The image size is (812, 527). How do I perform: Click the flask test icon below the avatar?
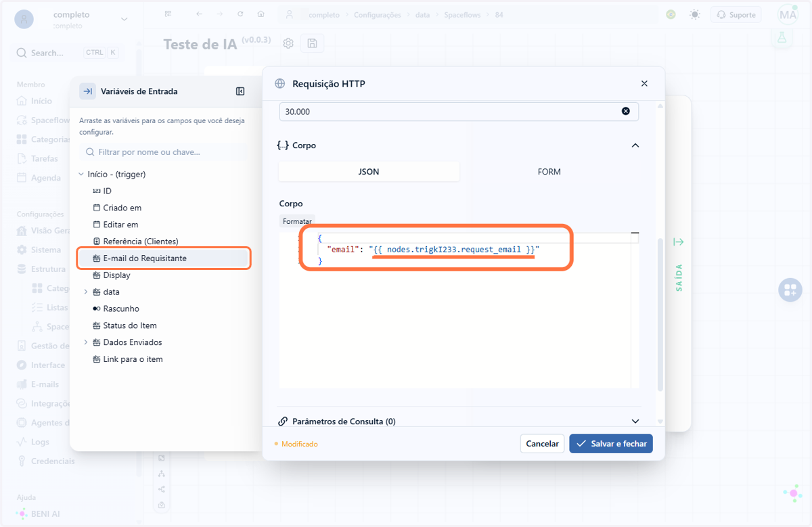783,39
